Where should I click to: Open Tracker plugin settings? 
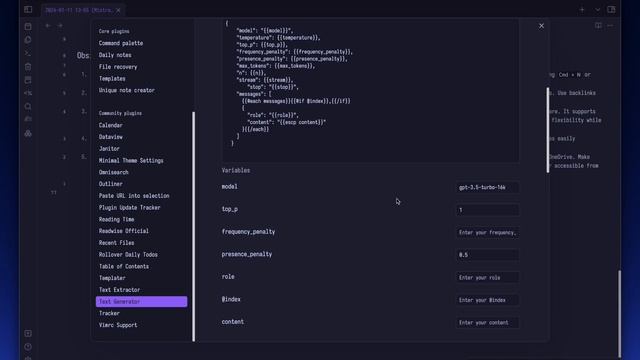coord(109,313)
